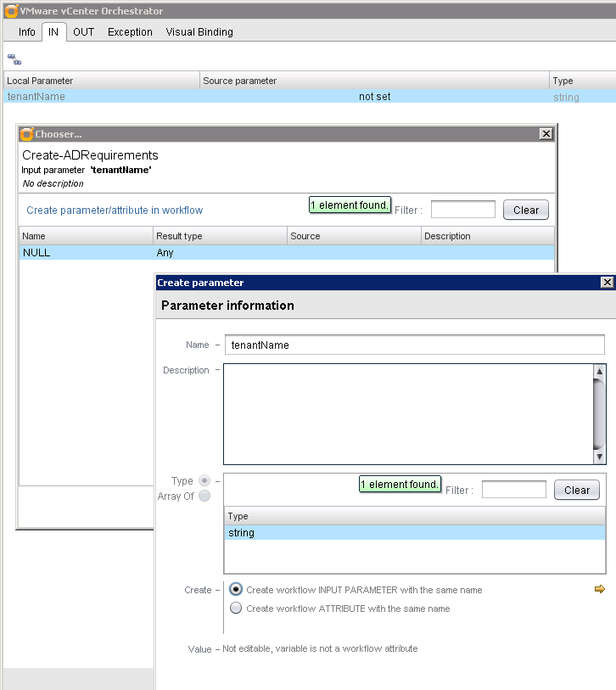Screen dimensions: 616x690
Task: Select the string row in Type list
Action: coord(414,532)
